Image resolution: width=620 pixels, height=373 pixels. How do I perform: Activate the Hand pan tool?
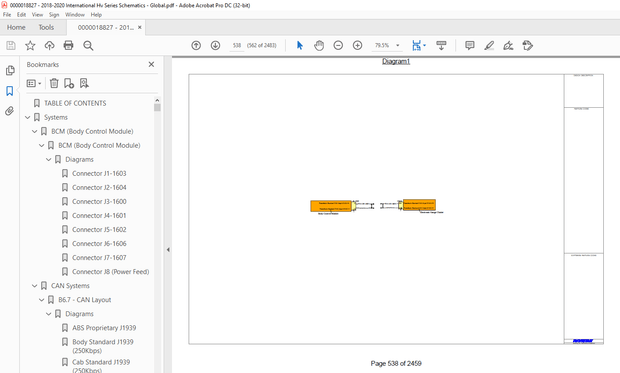point(319,45)
